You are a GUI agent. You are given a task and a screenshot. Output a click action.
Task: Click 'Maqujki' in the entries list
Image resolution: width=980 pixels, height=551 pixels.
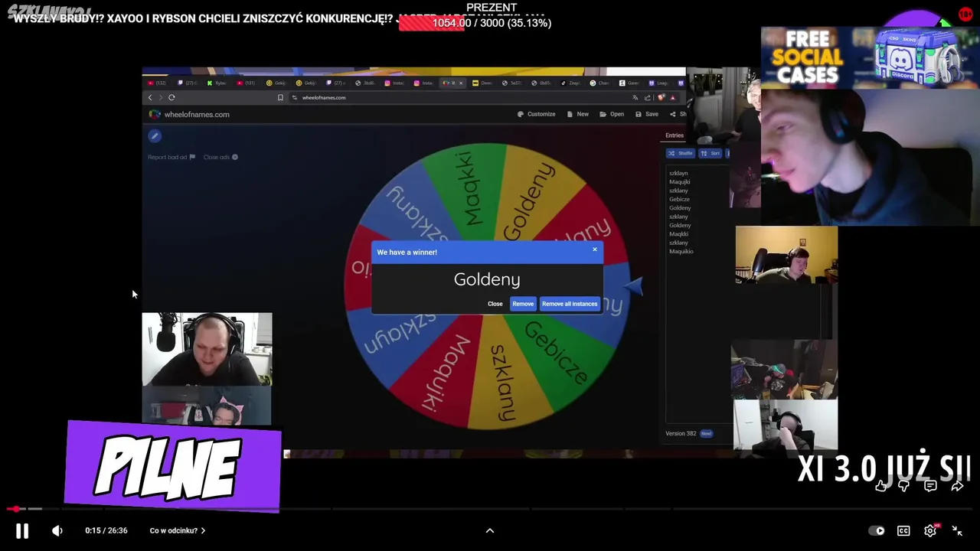pos(680,181)
